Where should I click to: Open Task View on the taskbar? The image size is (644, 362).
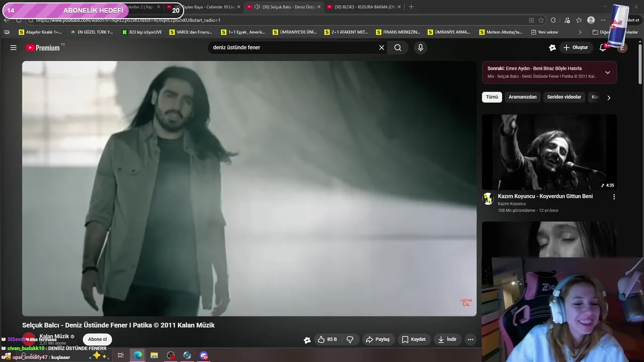click(121, 355)
